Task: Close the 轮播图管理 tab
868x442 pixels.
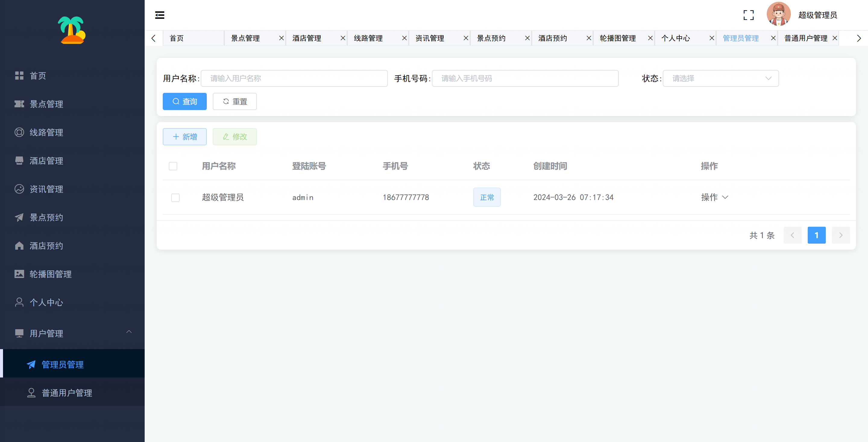Action: click(x=650, y=38)
